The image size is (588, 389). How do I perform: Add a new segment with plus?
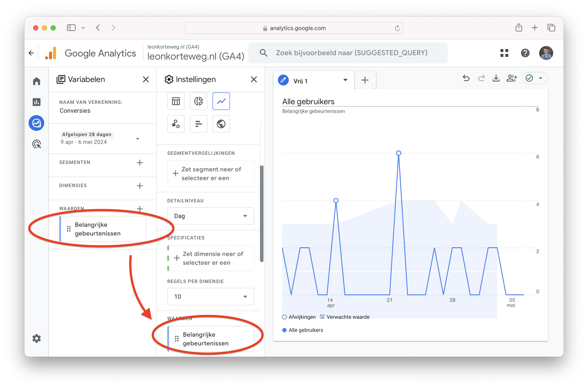click(140, 162)
